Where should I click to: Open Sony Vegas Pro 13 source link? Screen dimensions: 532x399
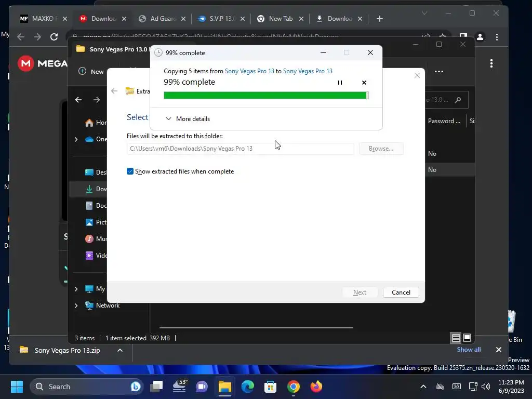click(249, 71)
